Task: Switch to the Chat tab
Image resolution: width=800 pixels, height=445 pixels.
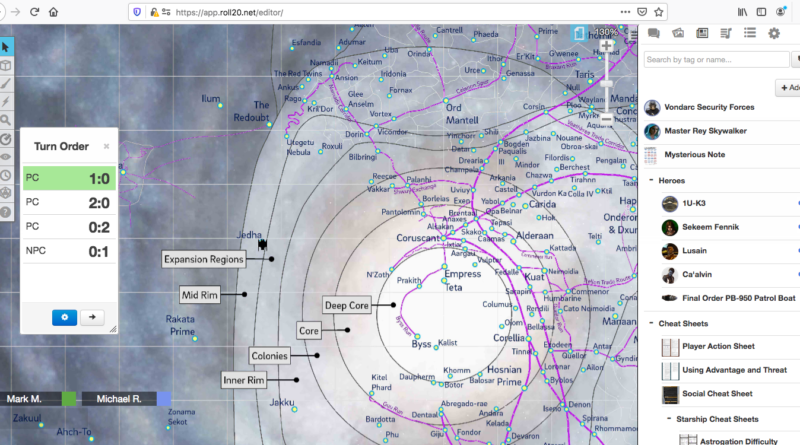Action: pyautogui.click(x=654, y=34)
